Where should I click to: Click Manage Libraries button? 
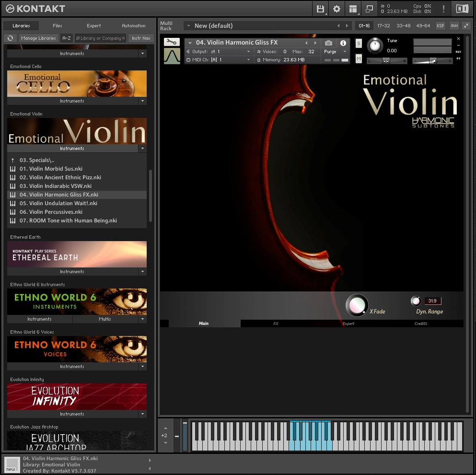click(38, 38)
